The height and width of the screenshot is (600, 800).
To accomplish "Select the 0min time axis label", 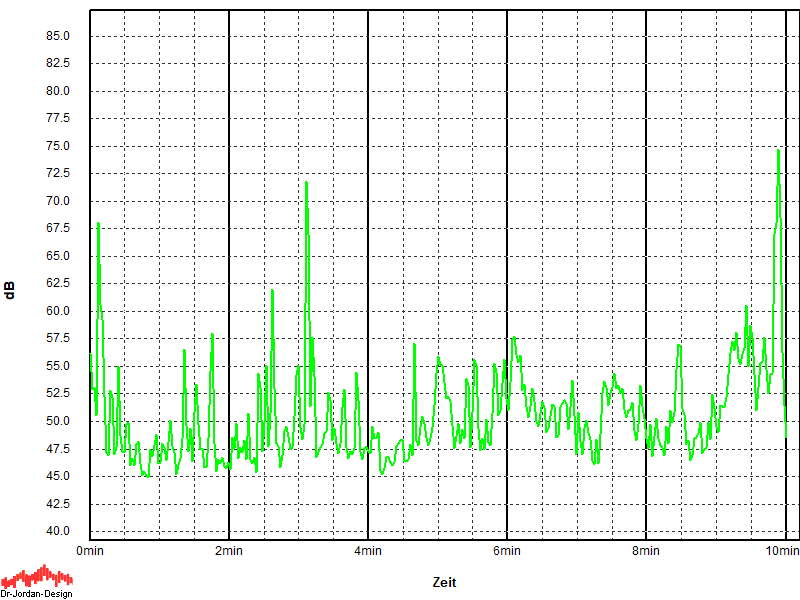I will click(x=90, y=550).
